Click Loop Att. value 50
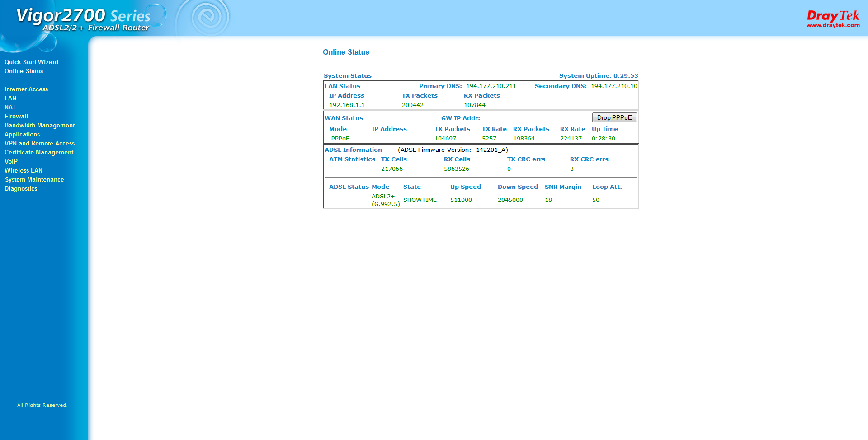Viewport: 868px width, 440px height. click(596, 200)
